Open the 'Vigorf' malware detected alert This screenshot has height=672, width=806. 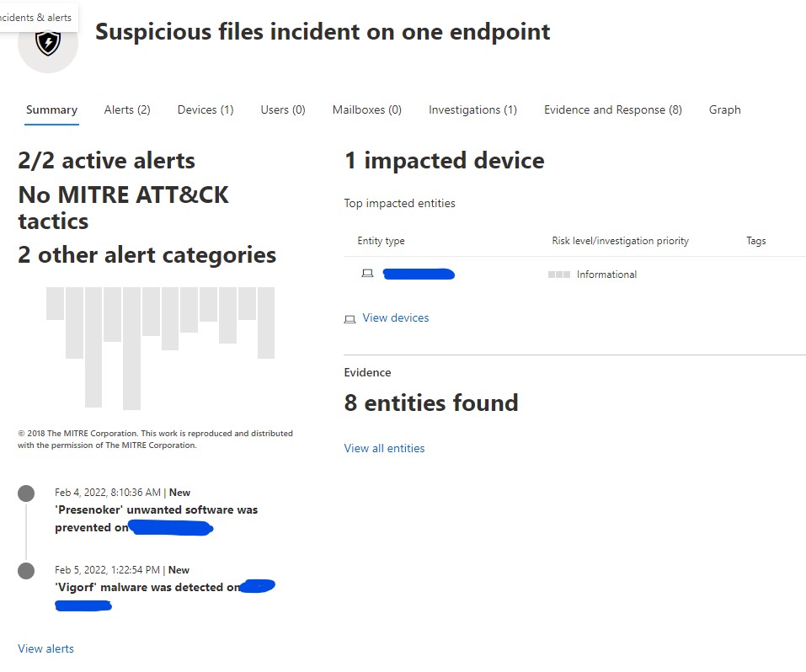[147, 587]
